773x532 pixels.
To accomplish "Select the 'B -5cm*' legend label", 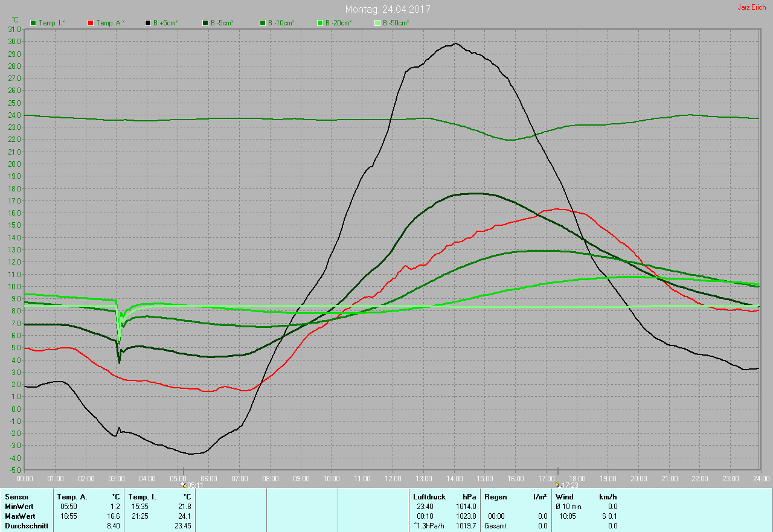I will [222, 23].
